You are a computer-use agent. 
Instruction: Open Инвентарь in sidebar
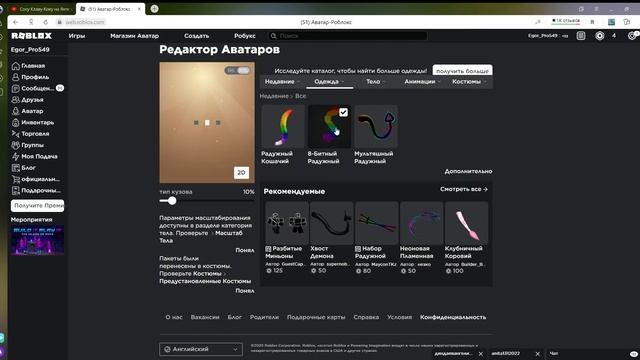[33, 122]
